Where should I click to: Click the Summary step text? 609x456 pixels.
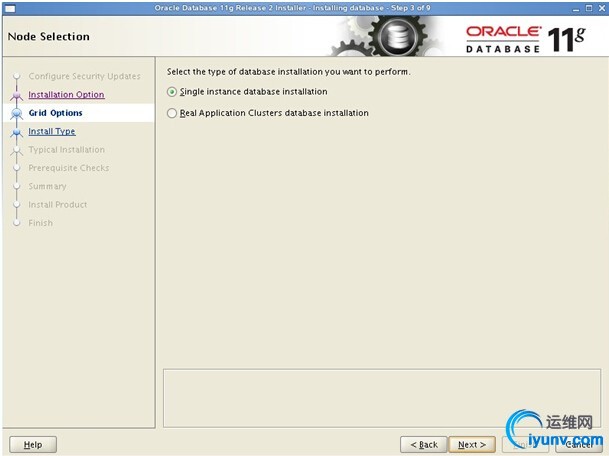click(x=47, y=186)
